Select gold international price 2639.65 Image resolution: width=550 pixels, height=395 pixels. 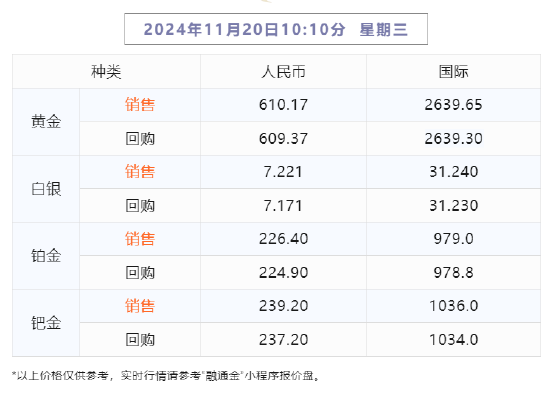pyautogui.click(x=454, y=105)
